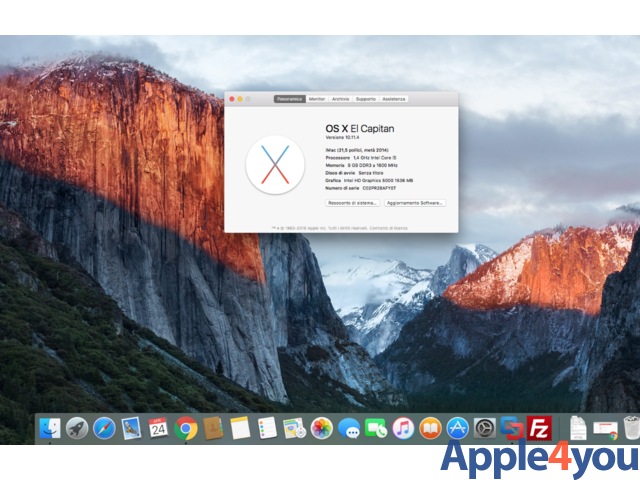Screen dimensions: 640x480
Task: Click the Intel HD Graphics 6000 value
Action: coord(378,180)
